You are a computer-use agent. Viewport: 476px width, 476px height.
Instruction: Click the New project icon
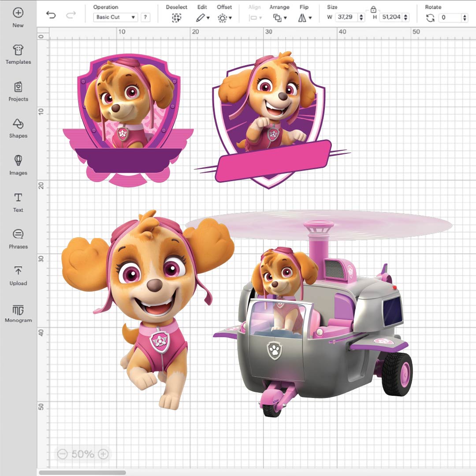point(18,13)
